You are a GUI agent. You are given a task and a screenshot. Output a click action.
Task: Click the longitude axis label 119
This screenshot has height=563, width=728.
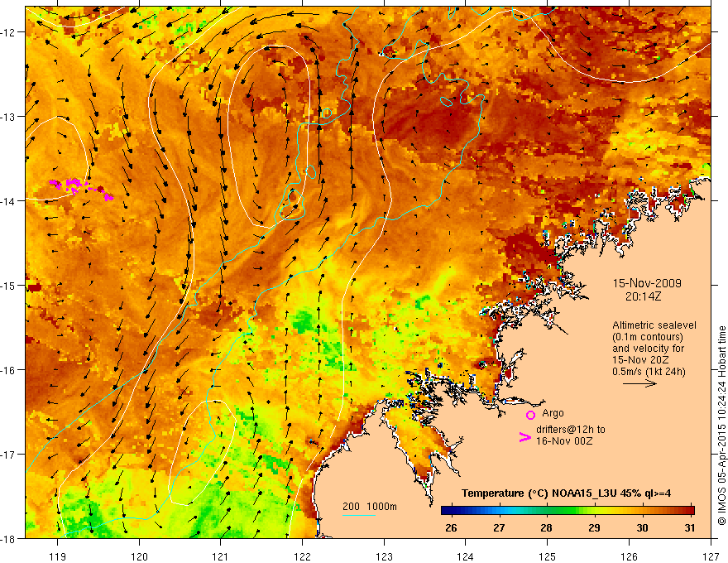[58, 556]
